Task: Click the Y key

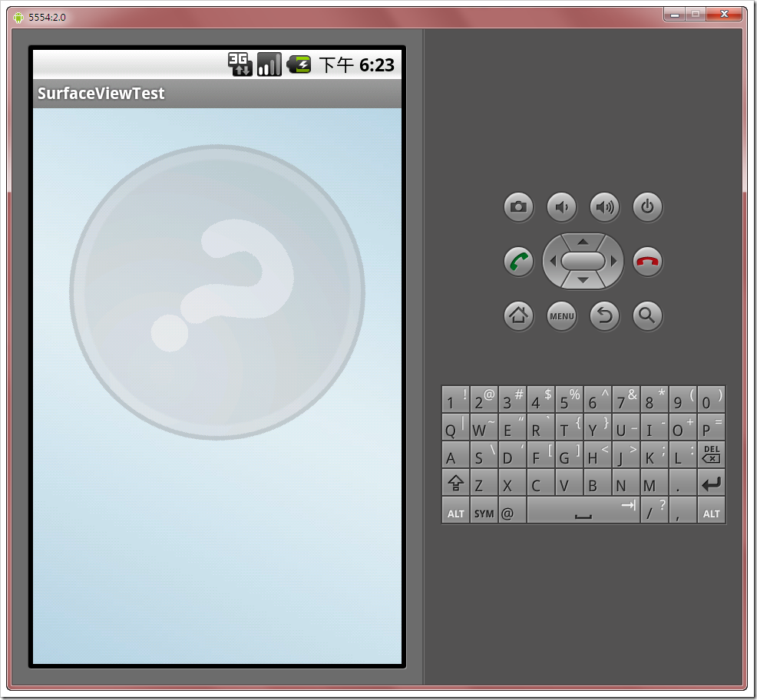Action: [x=597, y=427]
